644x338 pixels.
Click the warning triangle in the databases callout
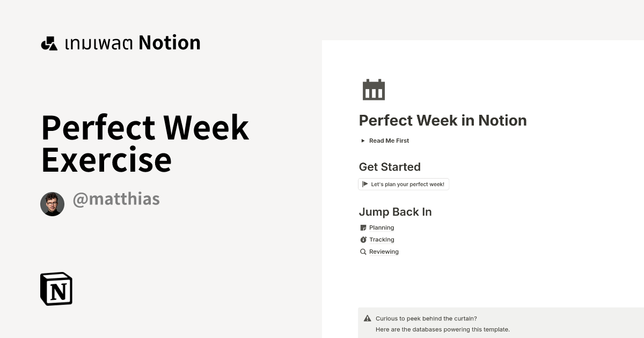coord(368,318)
